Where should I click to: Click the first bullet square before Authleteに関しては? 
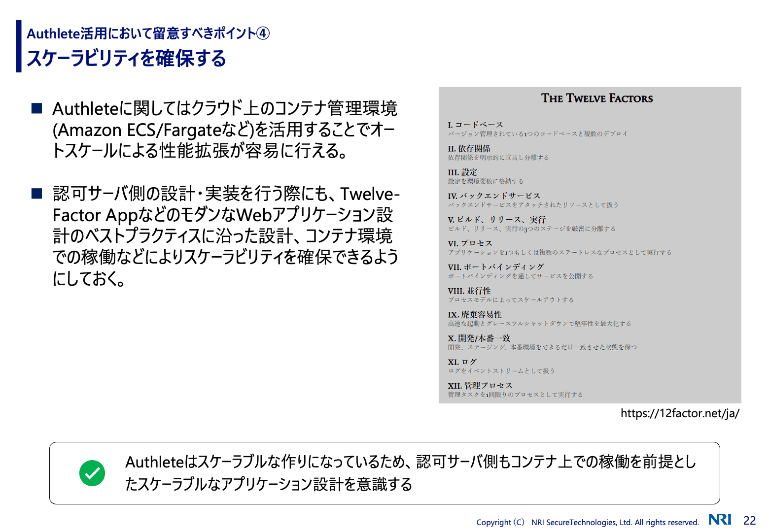(37, 108)
